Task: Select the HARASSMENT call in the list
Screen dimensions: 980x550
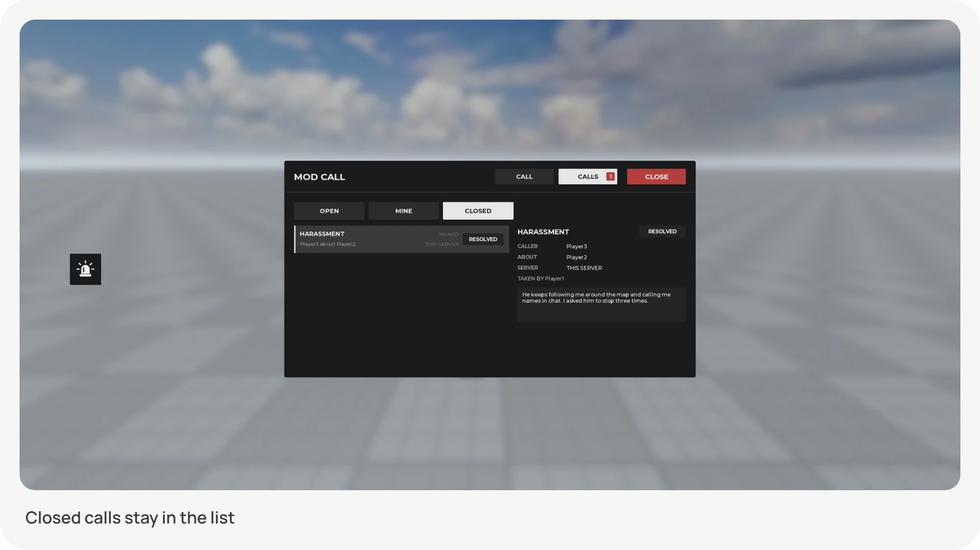Action: 401,239
